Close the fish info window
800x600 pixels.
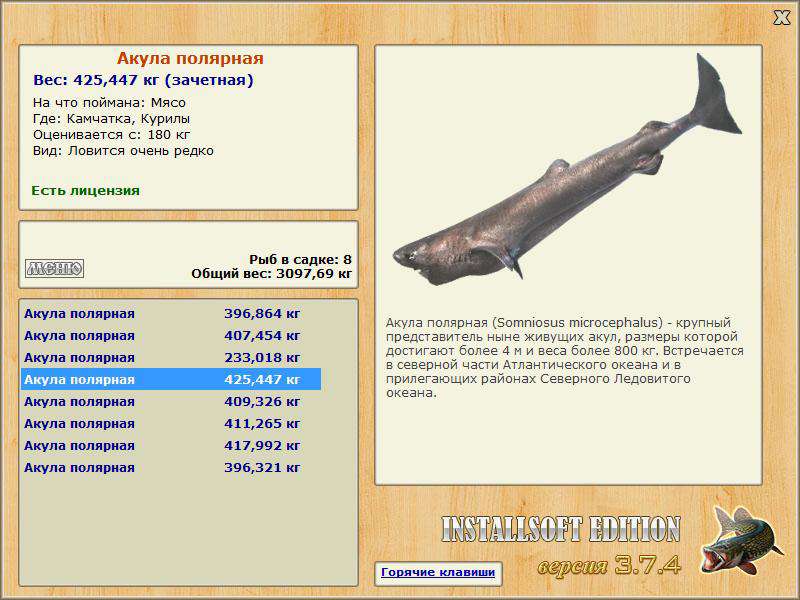[x=781, y=18]
